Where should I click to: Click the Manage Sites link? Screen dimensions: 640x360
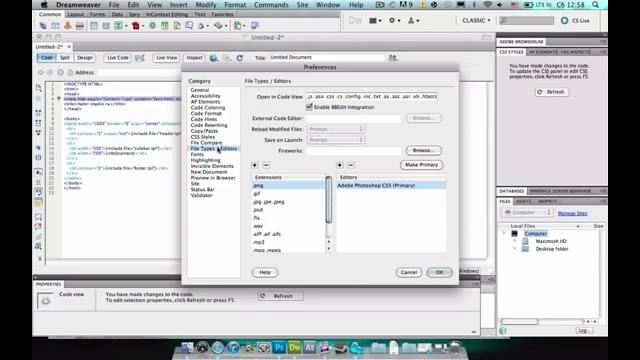click(572, 213)
